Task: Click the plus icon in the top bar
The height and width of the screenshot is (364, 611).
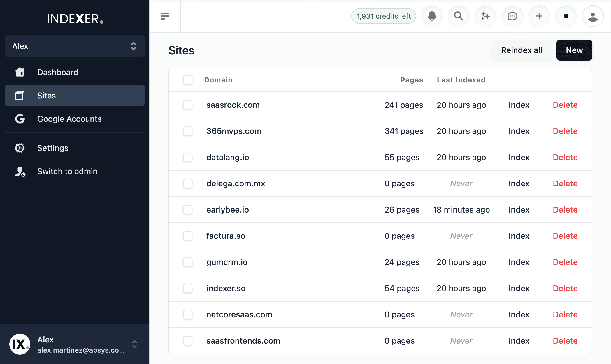Action: pyautogui.click(x=539, y=16)
